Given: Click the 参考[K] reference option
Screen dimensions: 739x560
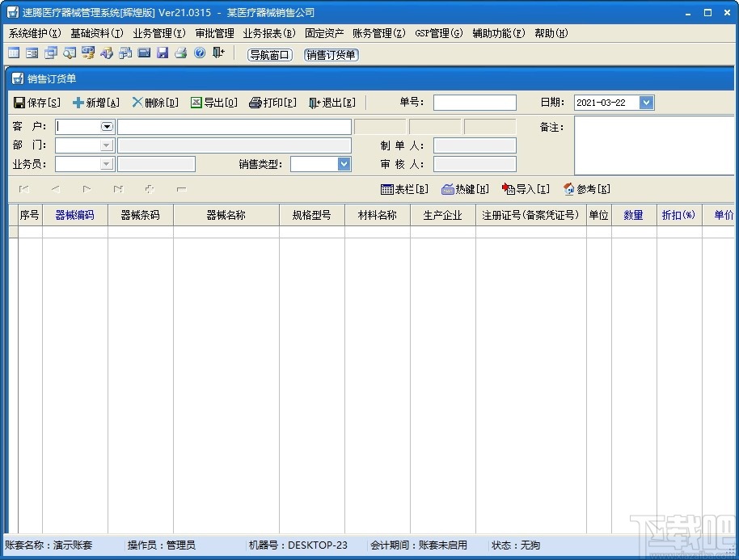Looking at the screenshot, I should (586, 188).
